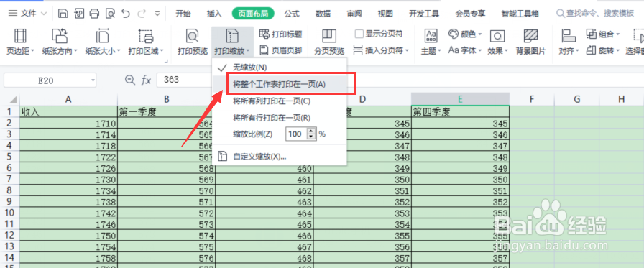Switch to the 视图 tab
The width and height of the screenshot is (644, 268).
(385, 14)
